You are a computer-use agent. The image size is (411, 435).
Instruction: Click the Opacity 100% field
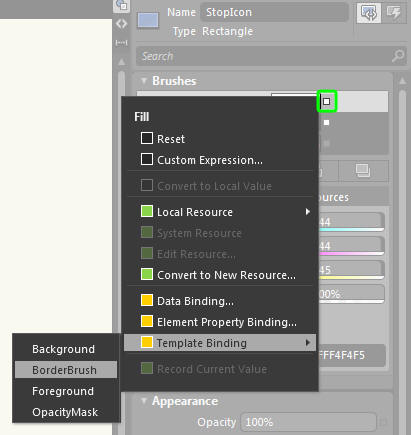pyautogui.click(x=309, y=422)
